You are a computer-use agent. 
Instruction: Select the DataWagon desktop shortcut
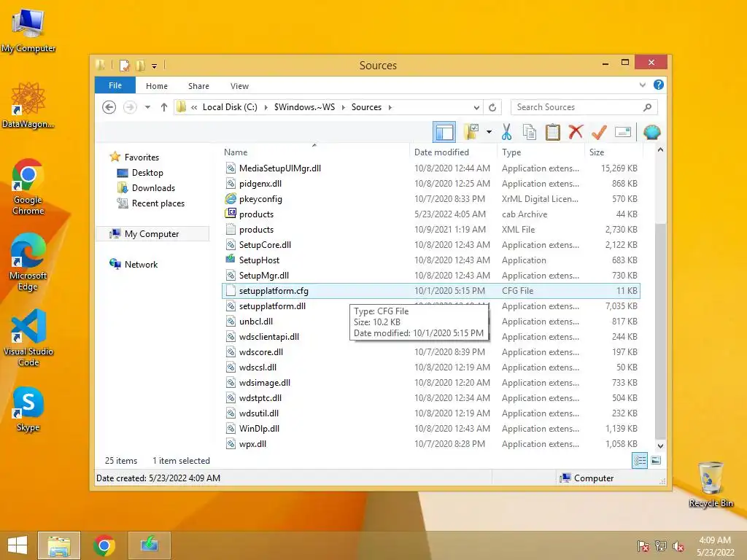(x=28, y=105)
